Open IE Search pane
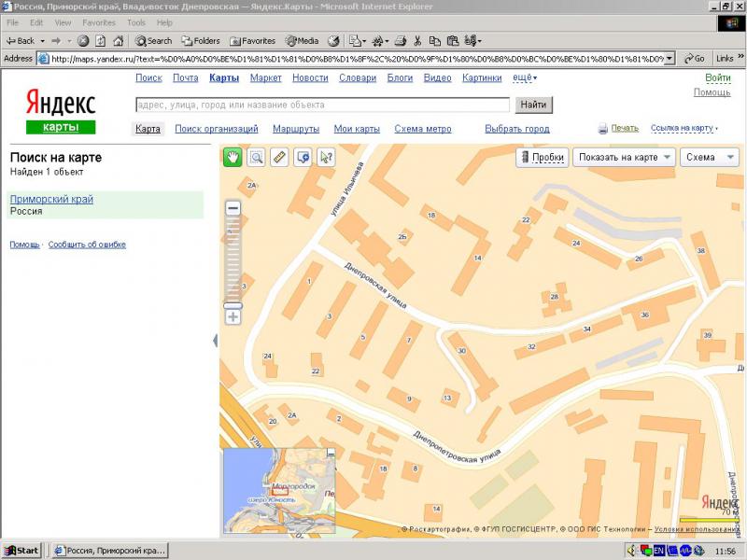The image size is (747, 560). coord(153,41)
